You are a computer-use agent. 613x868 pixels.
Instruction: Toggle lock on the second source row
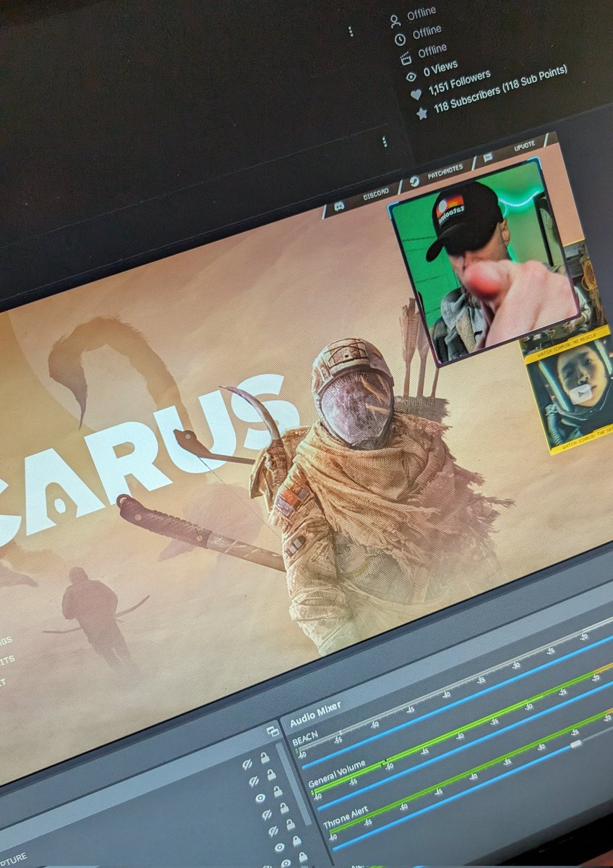click(x=271, y=775)
